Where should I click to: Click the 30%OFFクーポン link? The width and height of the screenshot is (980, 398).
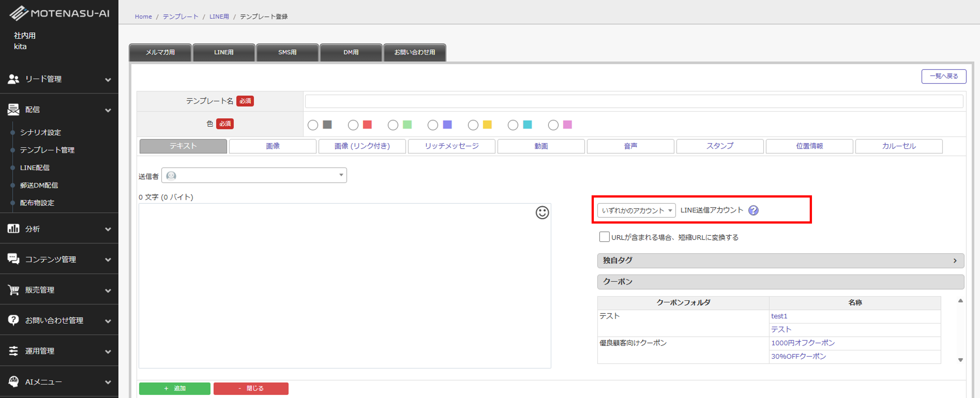pyautogui.click(x=798, y=356)
